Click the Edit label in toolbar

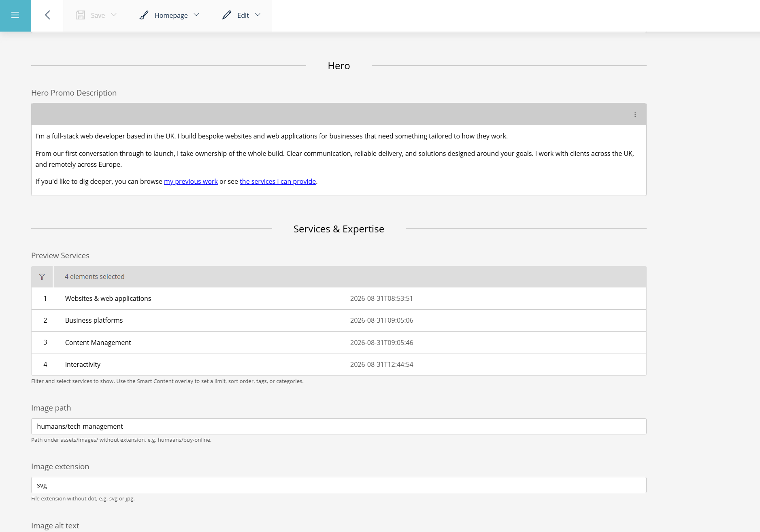(x=243, y=15)
